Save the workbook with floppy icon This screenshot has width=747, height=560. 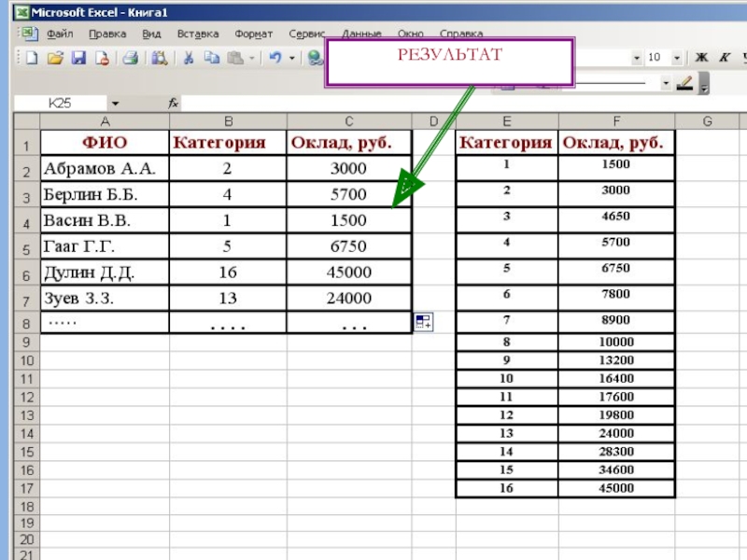tap(78, 58)
